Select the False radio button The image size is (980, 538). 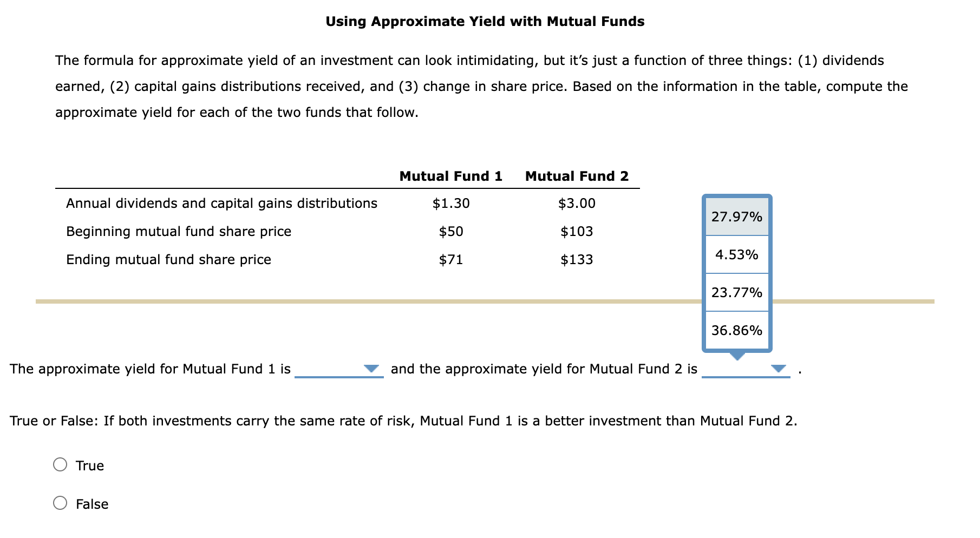tap(61, 503)
